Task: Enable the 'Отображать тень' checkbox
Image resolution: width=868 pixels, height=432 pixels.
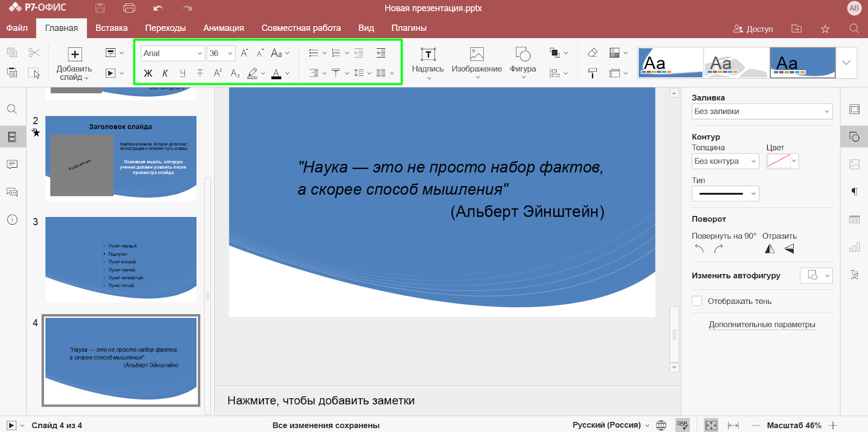Action: tap(697, 301)
